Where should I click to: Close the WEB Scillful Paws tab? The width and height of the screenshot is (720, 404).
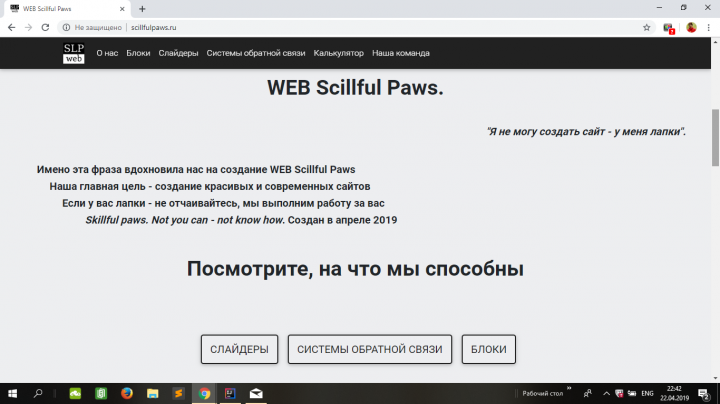pyautogui.click(x=122, y=9)
